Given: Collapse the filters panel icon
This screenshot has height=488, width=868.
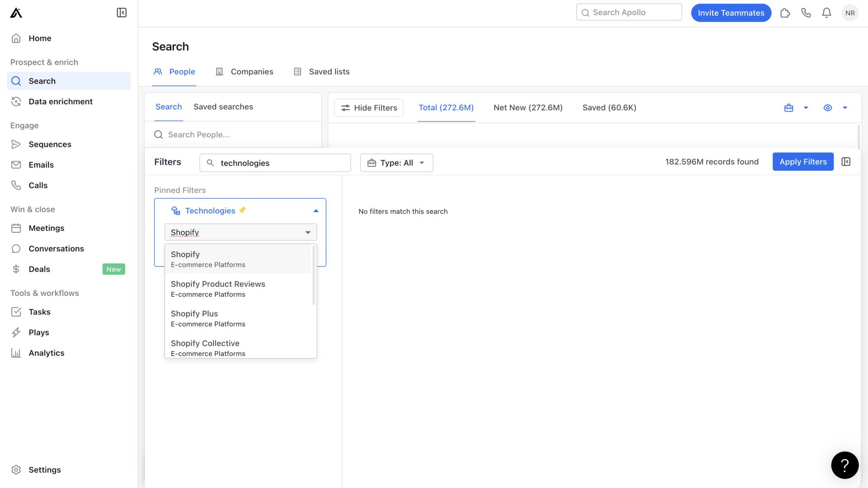Looking at the screenshot, I should (x=846, y=162).
